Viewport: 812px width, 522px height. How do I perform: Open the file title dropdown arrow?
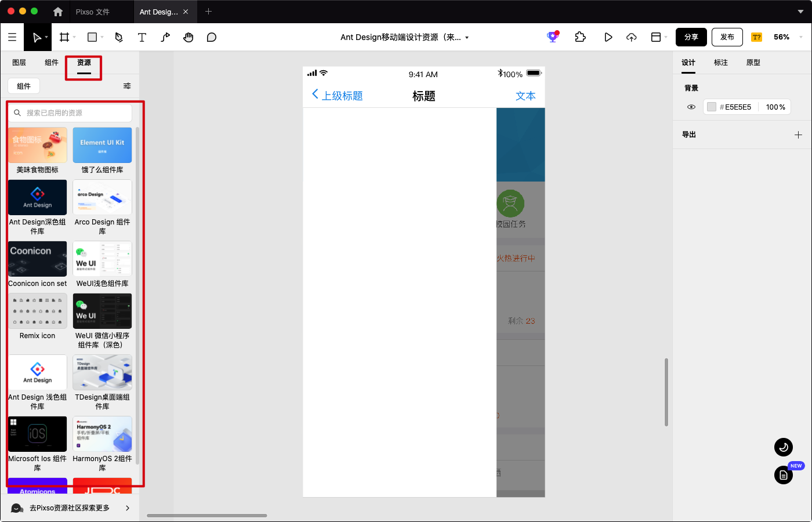(467, 38)
